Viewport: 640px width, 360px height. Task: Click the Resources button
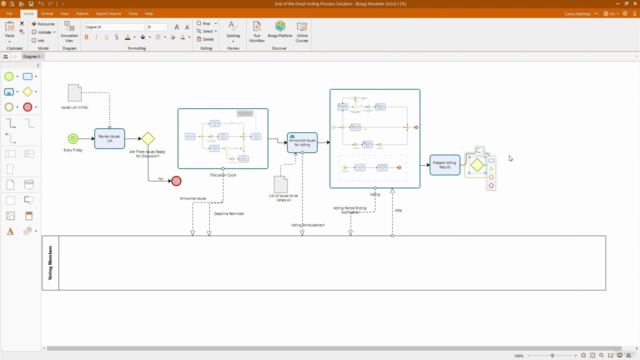point(43,24)
